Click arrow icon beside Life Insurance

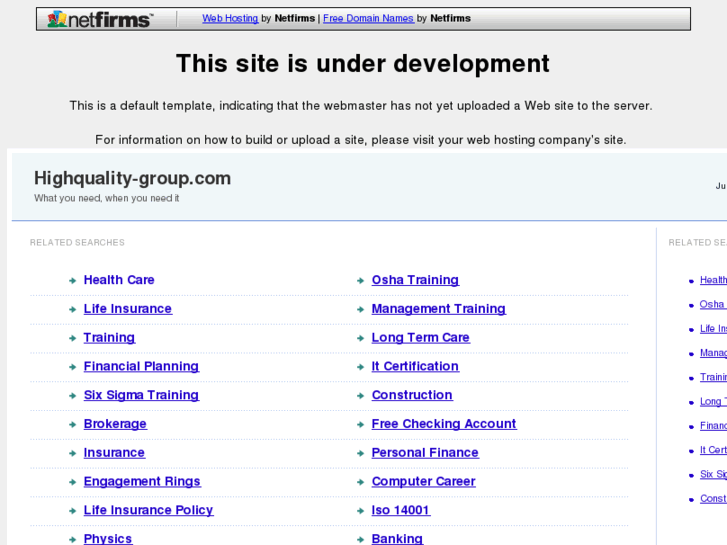tap(72, 309)
